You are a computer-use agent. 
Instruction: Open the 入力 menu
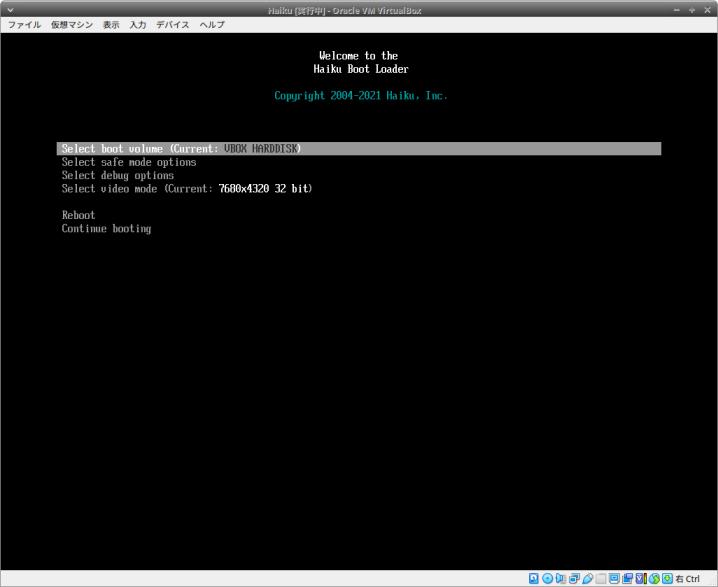tap(137, 25)
